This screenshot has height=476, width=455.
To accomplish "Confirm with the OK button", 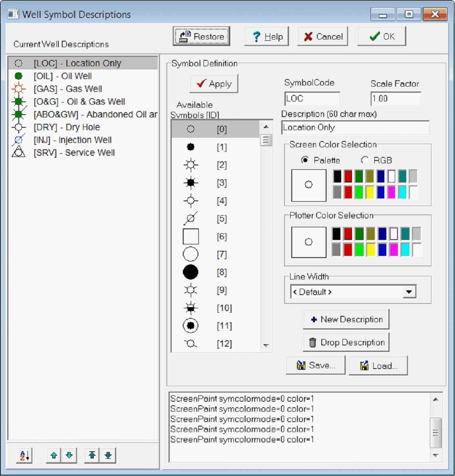I will click(382, 36).
